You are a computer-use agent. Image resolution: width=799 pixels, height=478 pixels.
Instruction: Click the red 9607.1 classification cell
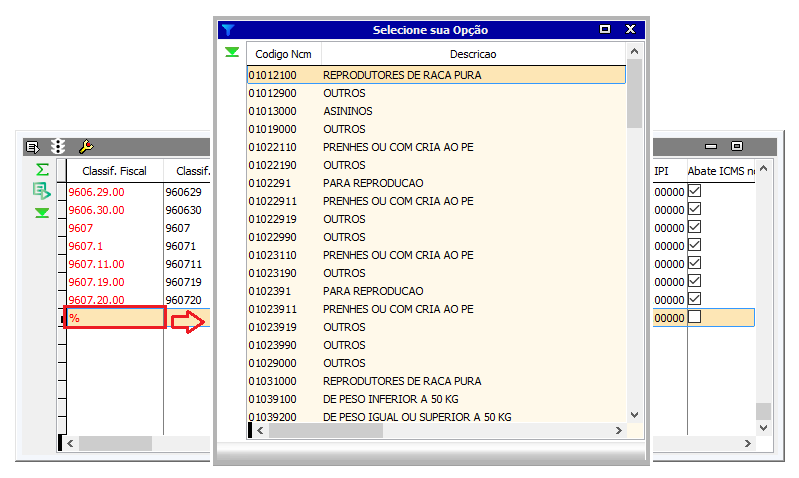click(115, 246)
